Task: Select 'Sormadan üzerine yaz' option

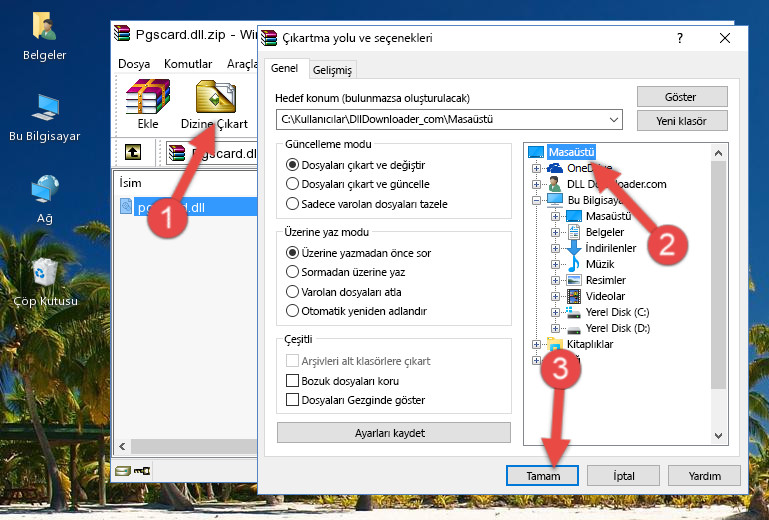Action: point(345,272)
